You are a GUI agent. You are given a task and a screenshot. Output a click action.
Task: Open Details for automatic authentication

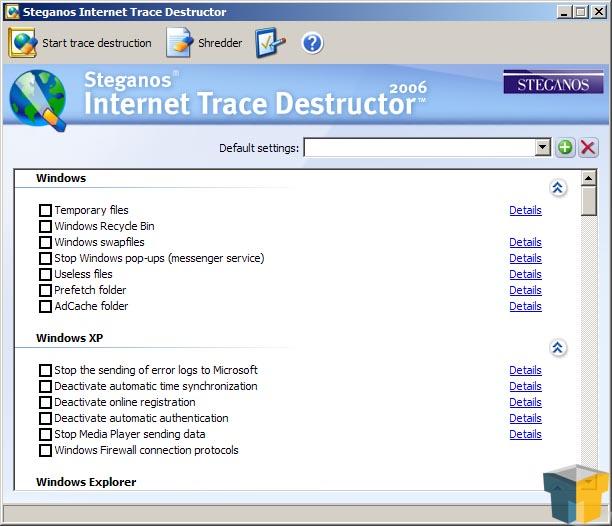point(525,418)
